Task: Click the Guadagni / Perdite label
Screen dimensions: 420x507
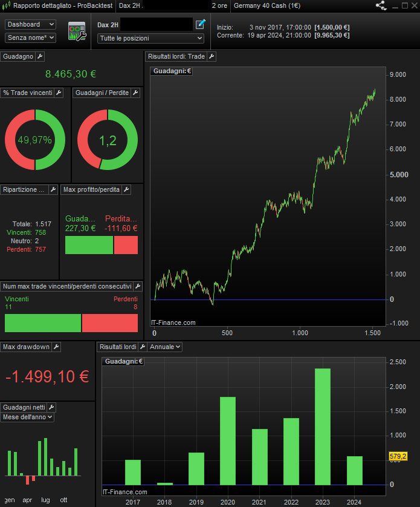Action: click(102, 93)
